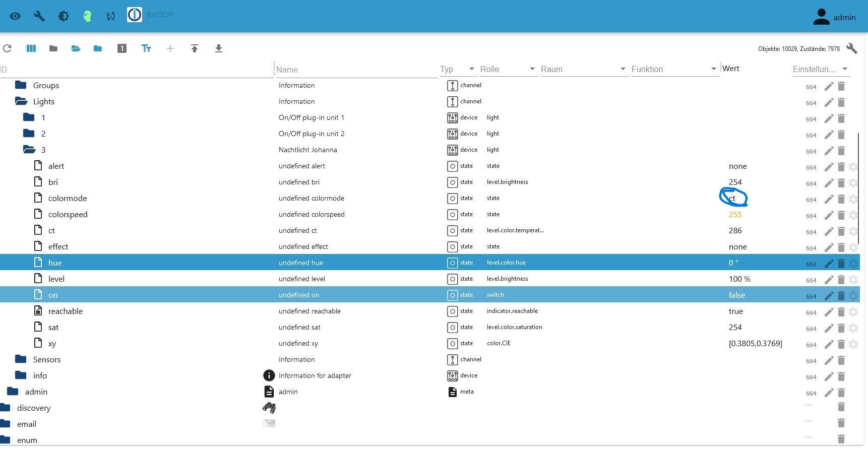Collapse all folders with dark folder icon
Viewport: 868px width, 449px height.
pos(53,48)
